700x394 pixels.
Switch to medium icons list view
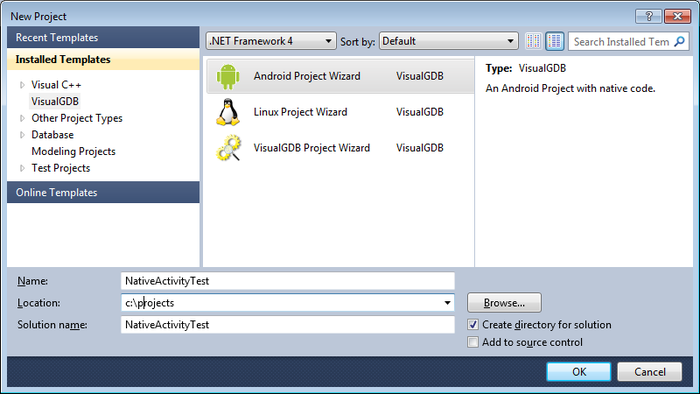click(555, 41)
